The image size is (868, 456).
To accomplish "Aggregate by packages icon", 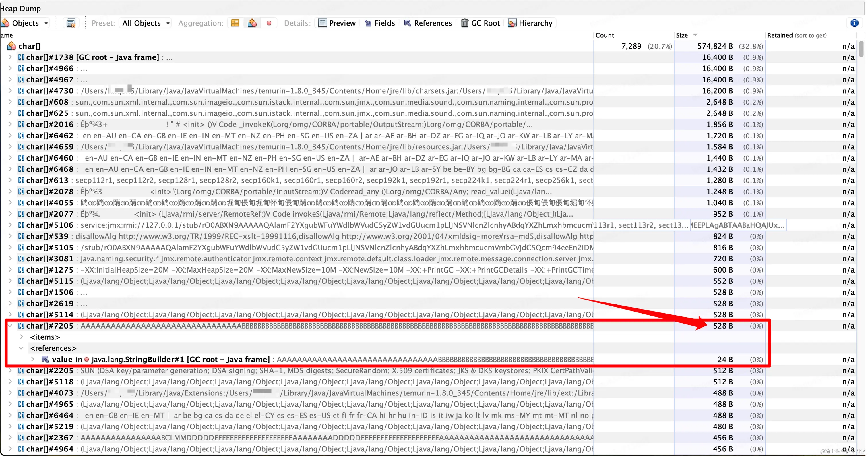I will tap(235, 23).
